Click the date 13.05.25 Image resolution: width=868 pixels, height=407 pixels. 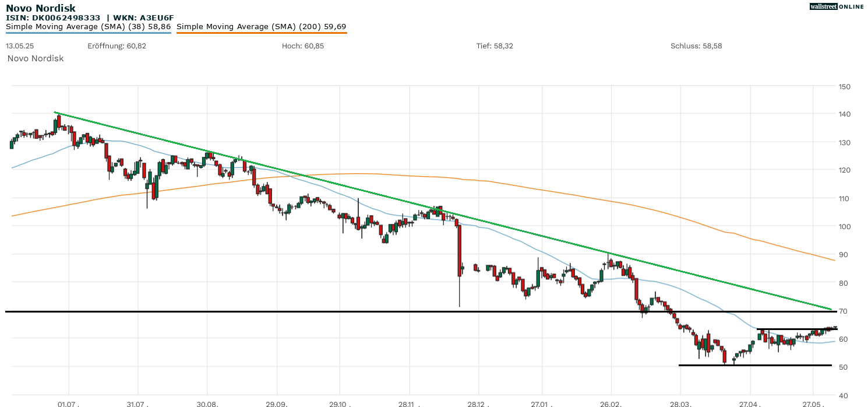coord(19,45)
